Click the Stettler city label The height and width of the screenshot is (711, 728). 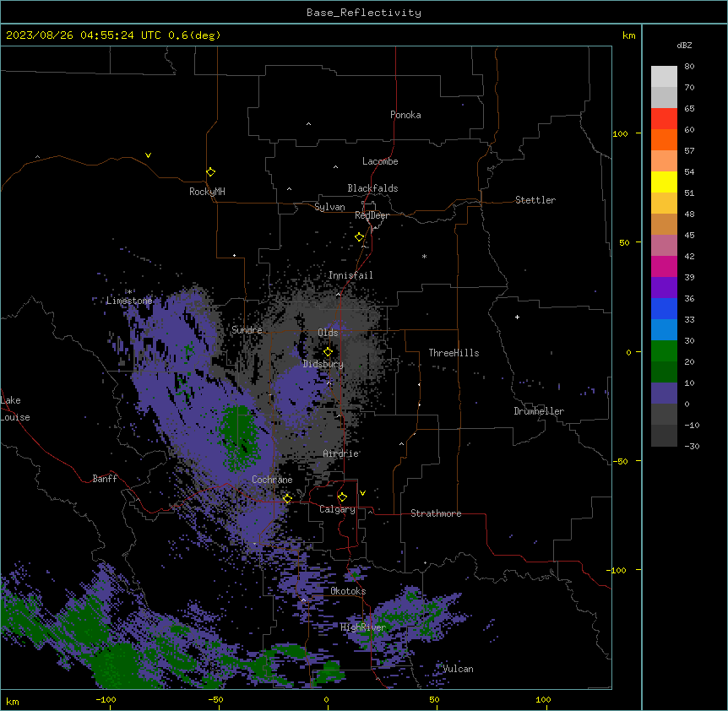coord(535,200)
